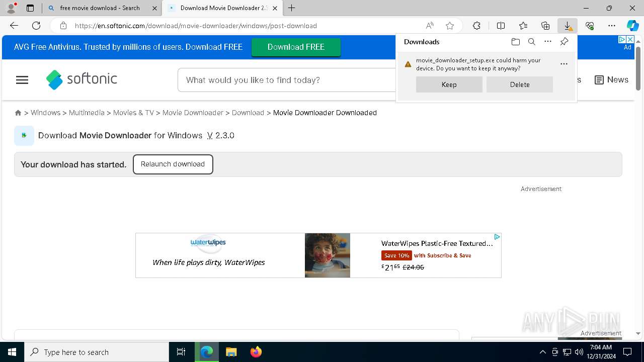Viewport: 644px width, 362px height.
Task: Launch Copilot sidebar
Action: tap(632, 26)
